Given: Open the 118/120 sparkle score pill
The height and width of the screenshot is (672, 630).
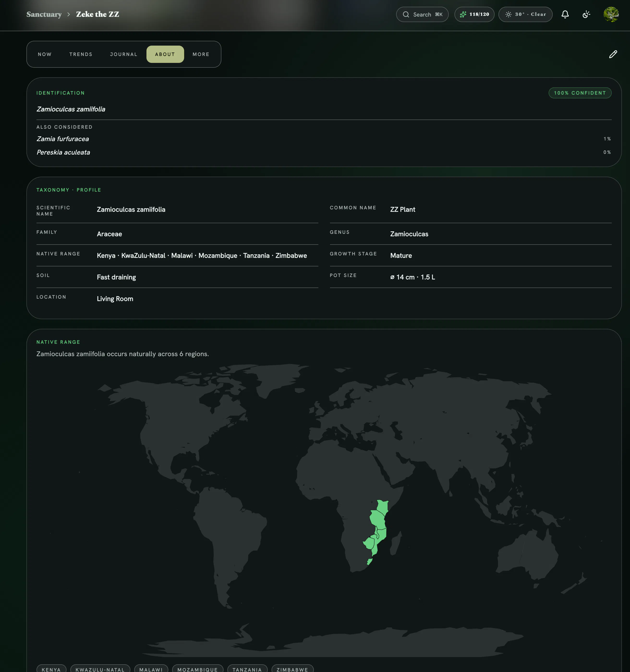Looking at the screenshot, I should point(474,15).
